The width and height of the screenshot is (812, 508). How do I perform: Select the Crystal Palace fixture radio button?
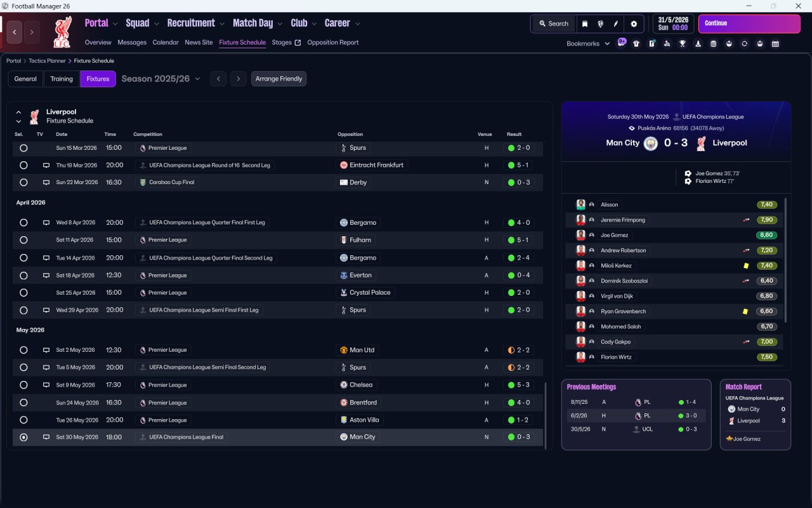(x=23, y=293)
